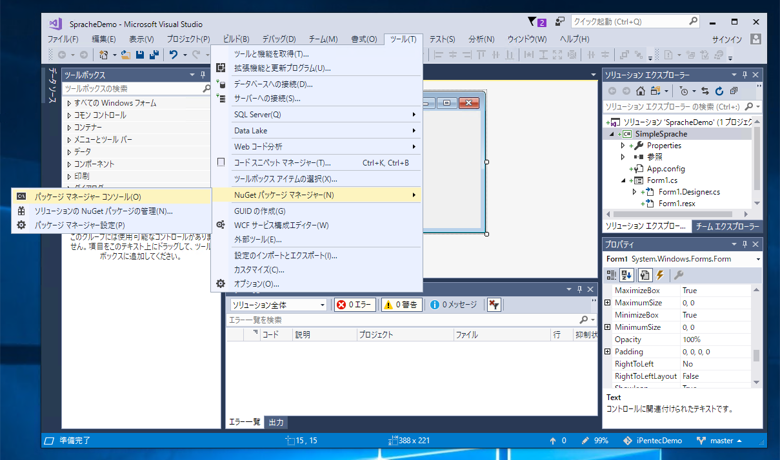The image size is (780, 460).
Task: Open the Help menu
Action: [575, 39]
